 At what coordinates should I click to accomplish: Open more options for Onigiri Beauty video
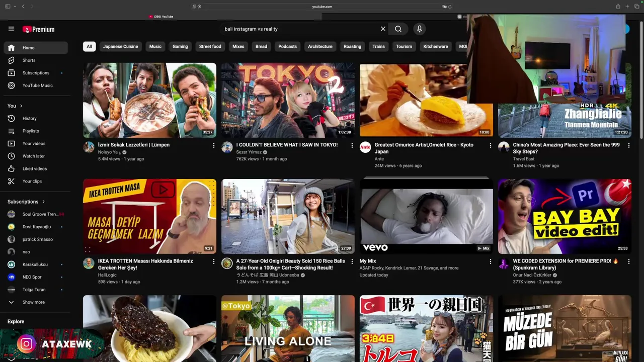point(352,261)
